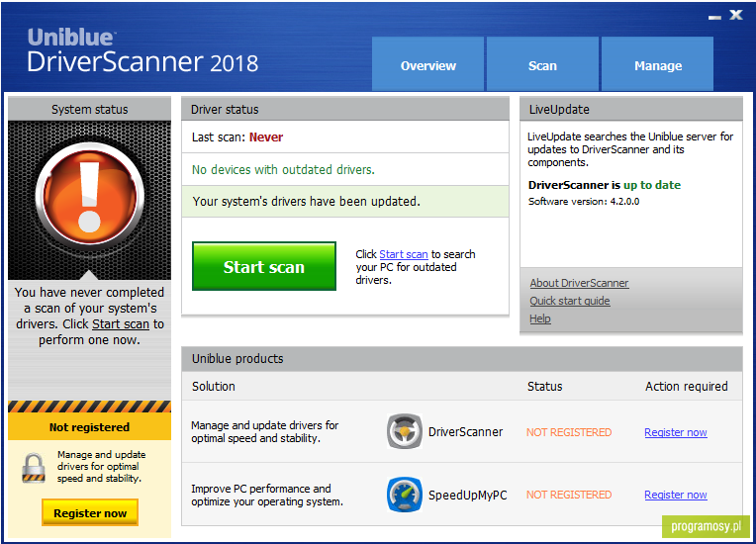Click 'Software version: 4.2.0.0' text
Viewport: 756px width, 544px height.
tap(584, 202)
